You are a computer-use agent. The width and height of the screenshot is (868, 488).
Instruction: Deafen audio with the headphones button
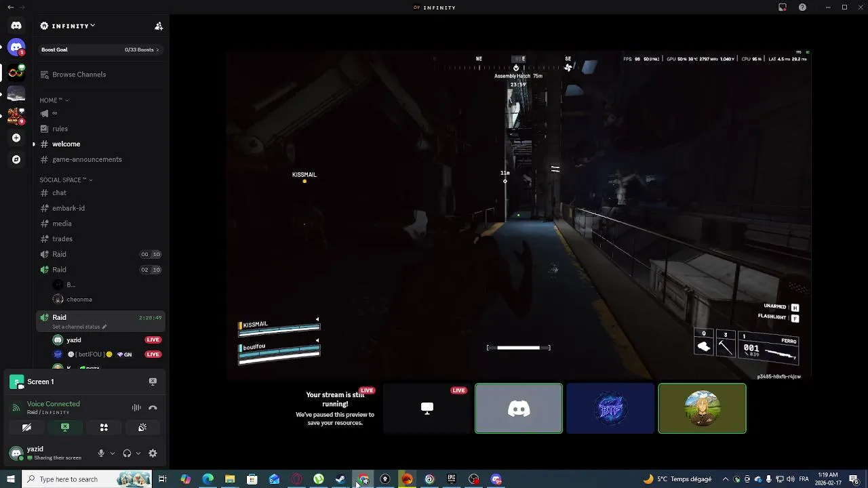127,453
